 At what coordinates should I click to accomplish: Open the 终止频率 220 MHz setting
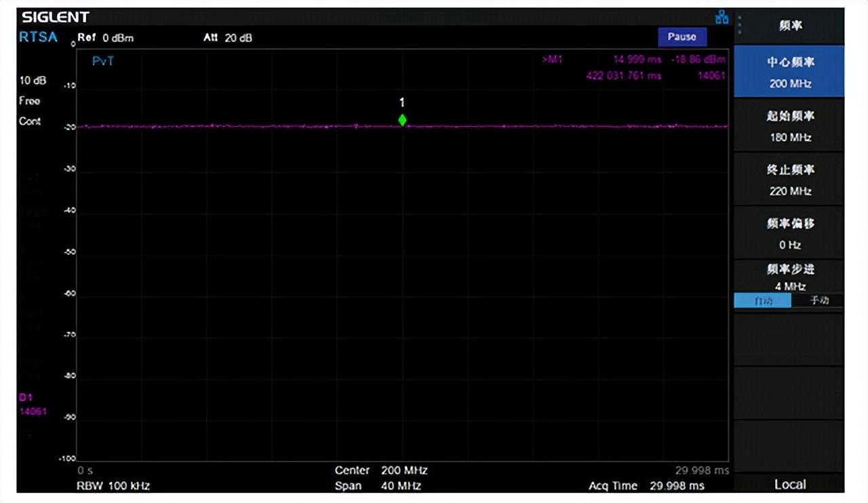point(789,180)
